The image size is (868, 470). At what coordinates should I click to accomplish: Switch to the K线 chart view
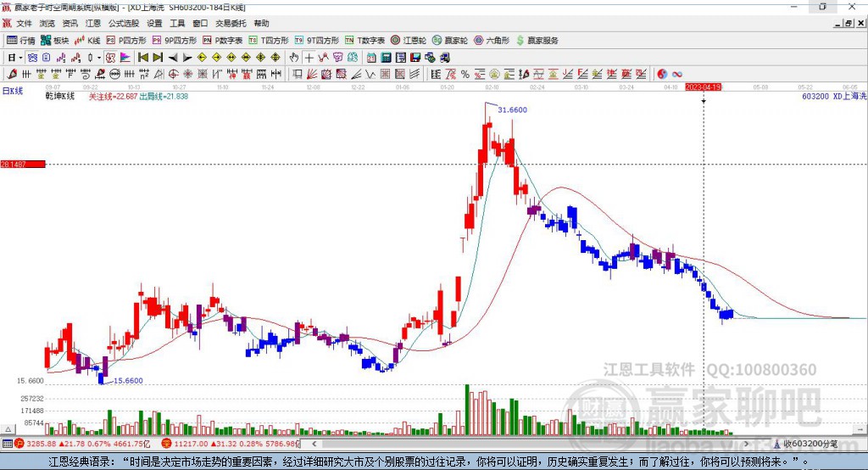click(x=87, y=41)
